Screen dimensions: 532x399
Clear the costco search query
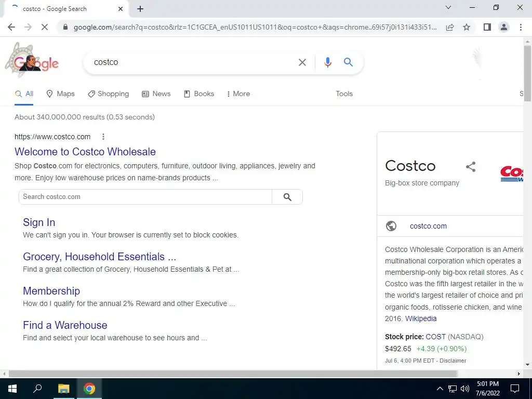[x=302, y=62]
